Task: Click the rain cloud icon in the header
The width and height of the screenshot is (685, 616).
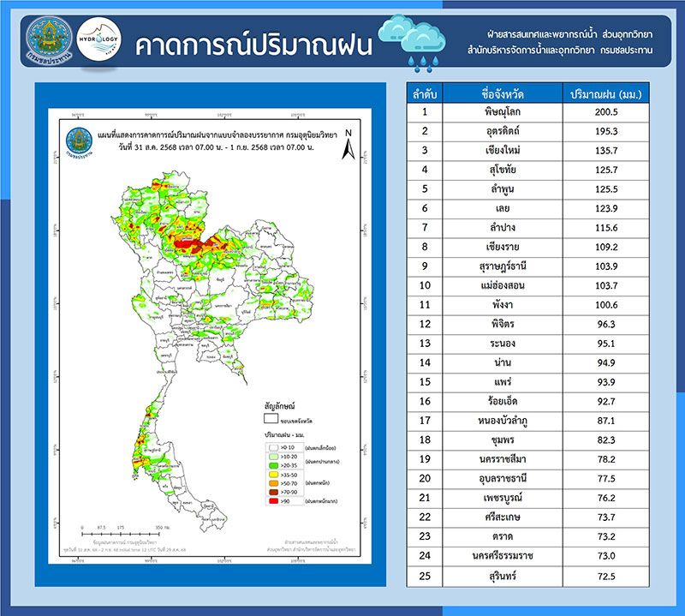Action: (x=412, y=43)
